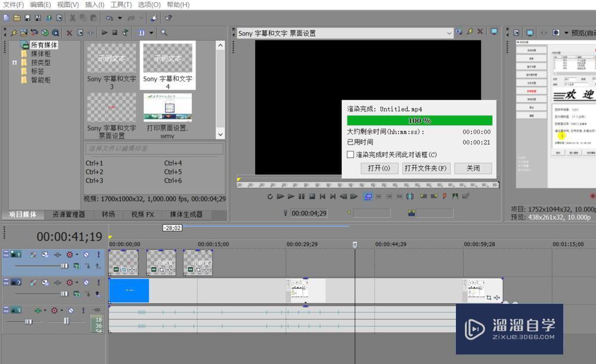Image resolution: width=596 pixels, height=364 pixels.
Task: Open automation dropdown arrow on audio track 3
Action: point(61,310)
